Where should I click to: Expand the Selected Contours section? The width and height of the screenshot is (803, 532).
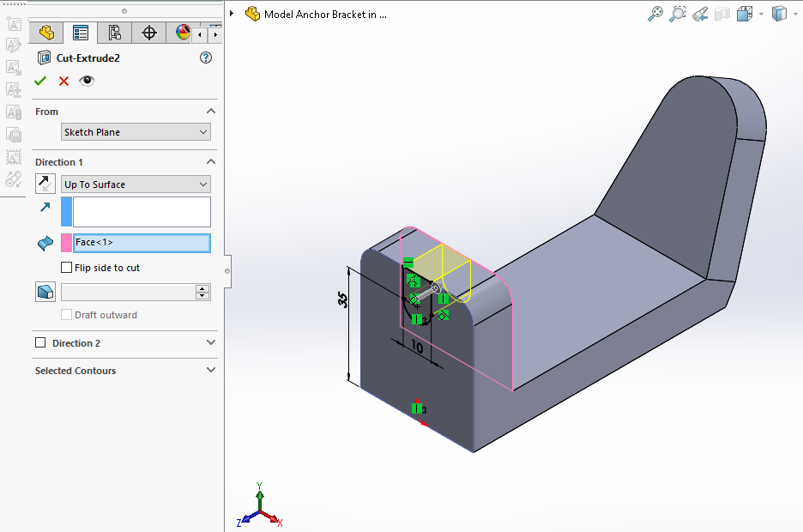[211, 371]
